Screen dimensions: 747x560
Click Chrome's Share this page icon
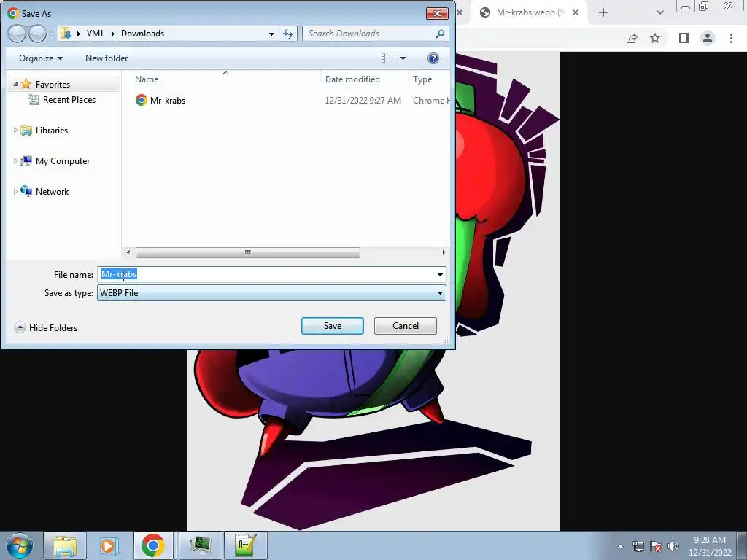click(x=632, y=38)
